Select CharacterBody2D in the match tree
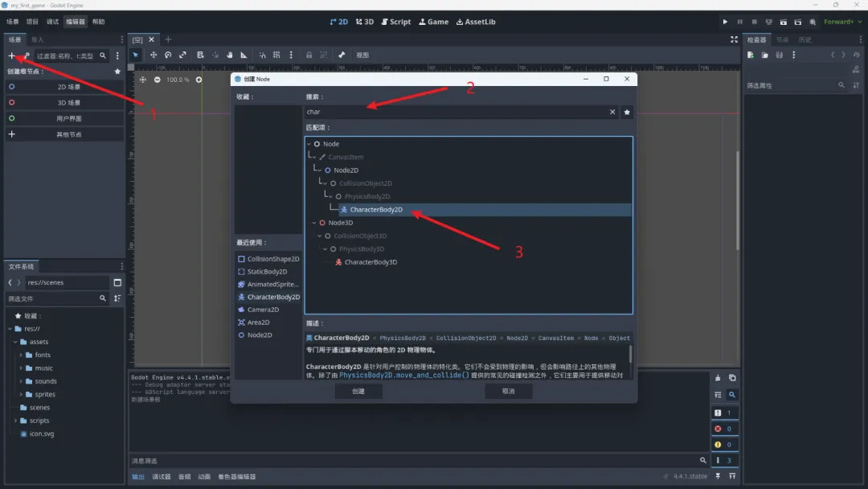Image resolution: width=868 pixels, height=489 pixels. coord(376,209)
